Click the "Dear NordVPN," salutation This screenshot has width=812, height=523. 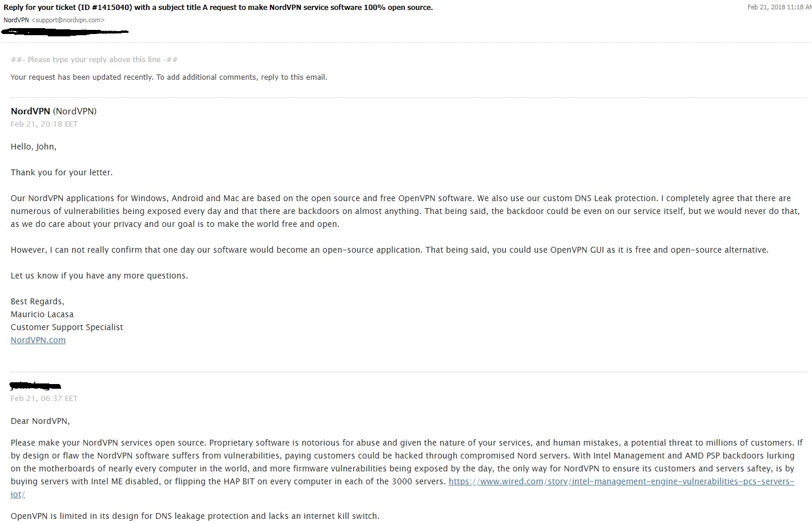(x=40, y=421)
